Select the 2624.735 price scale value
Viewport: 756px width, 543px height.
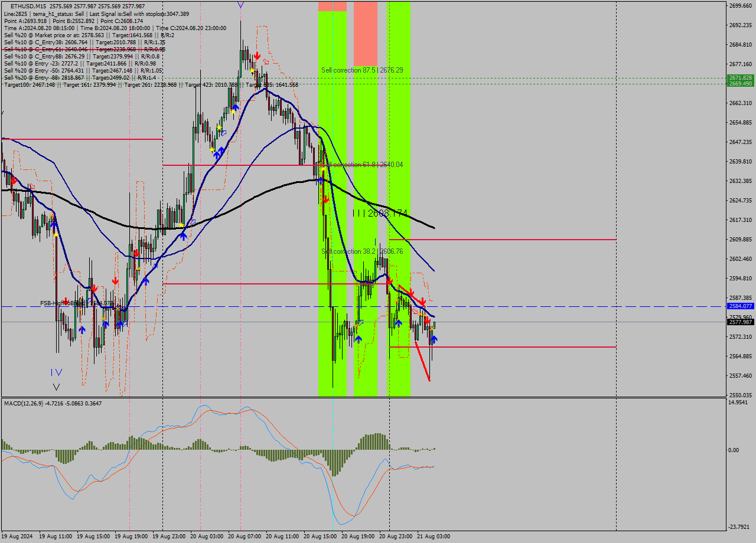point(740,201)
